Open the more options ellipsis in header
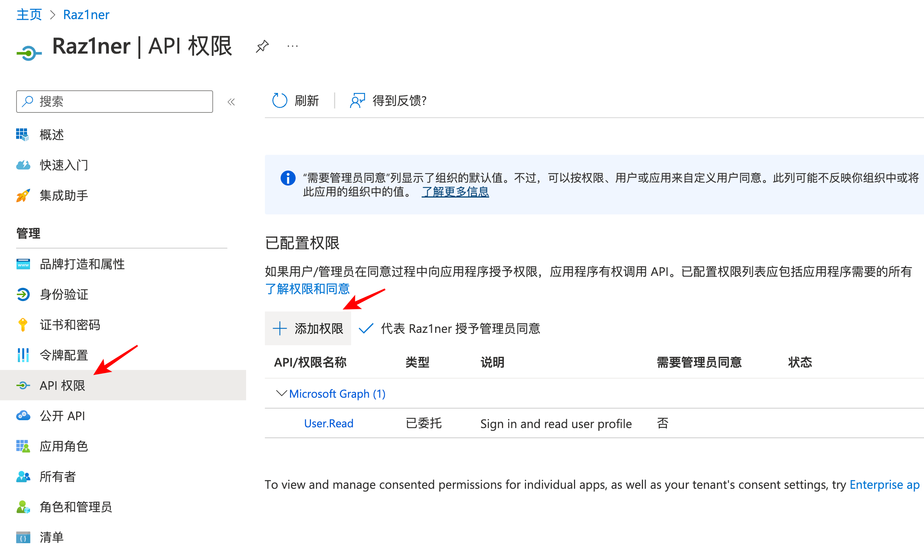The image size is (924, 560). click(x=292, y=46)
